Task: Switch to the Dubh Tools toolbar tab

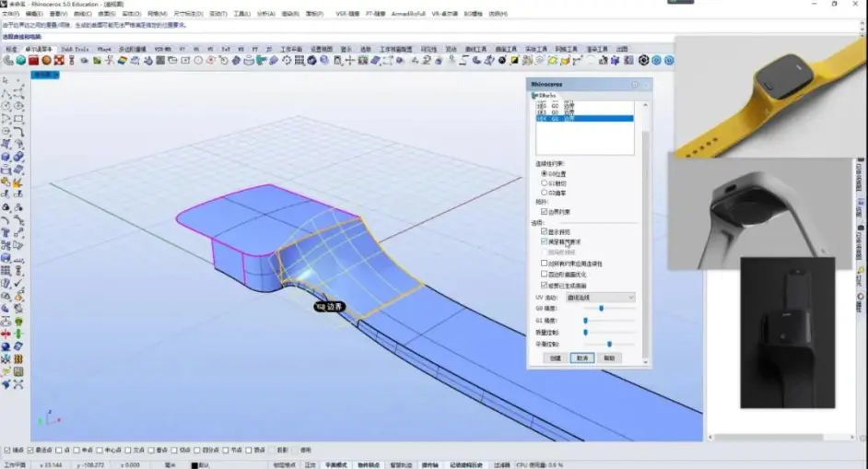Action: click(75, 49)
